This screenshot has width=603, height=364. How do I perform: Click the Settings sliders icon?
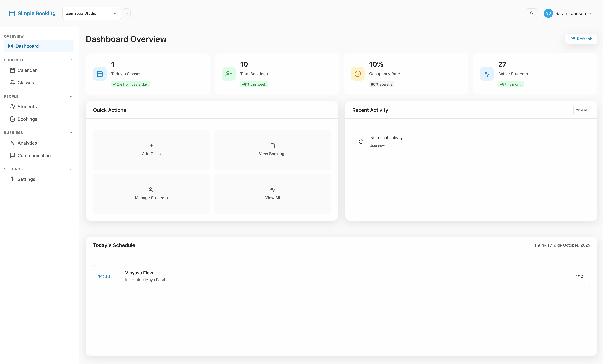(13, 179)
